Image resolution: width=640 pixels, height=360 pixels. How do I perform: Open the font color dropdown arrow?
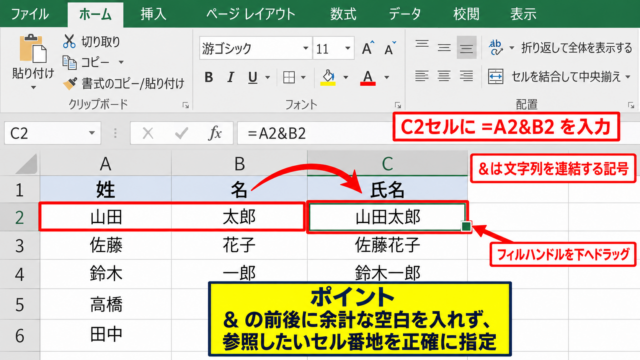387,77
